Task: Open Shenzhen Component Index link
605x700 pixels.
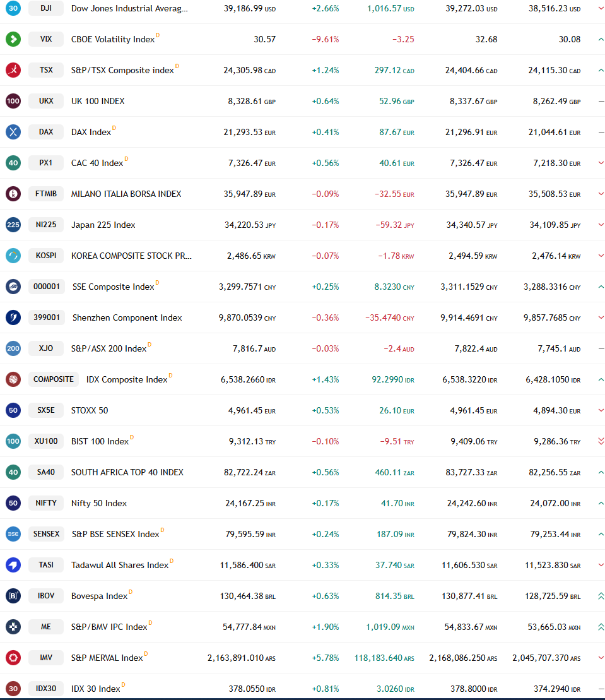Action: [127, 318]
